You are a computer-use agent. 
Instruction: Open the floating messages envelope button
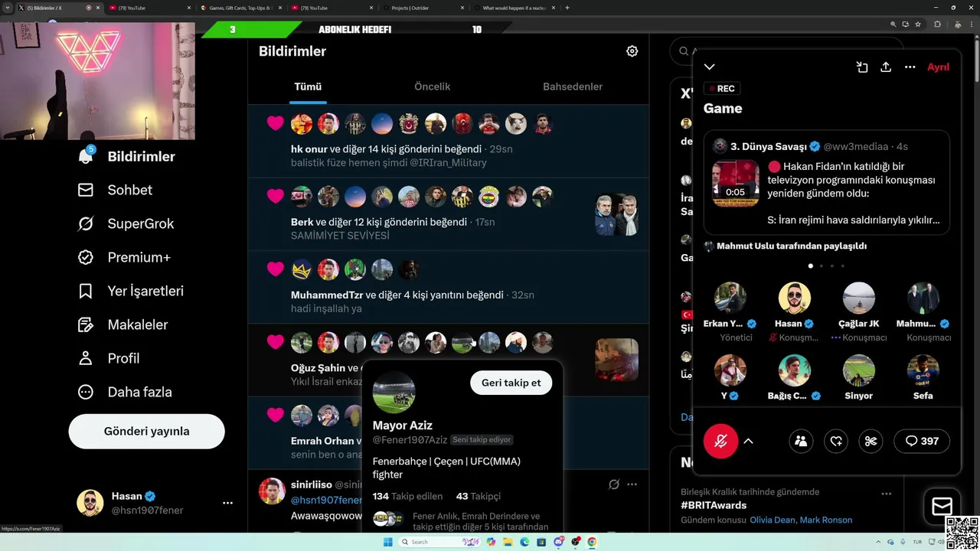click(x=942, y=507)
